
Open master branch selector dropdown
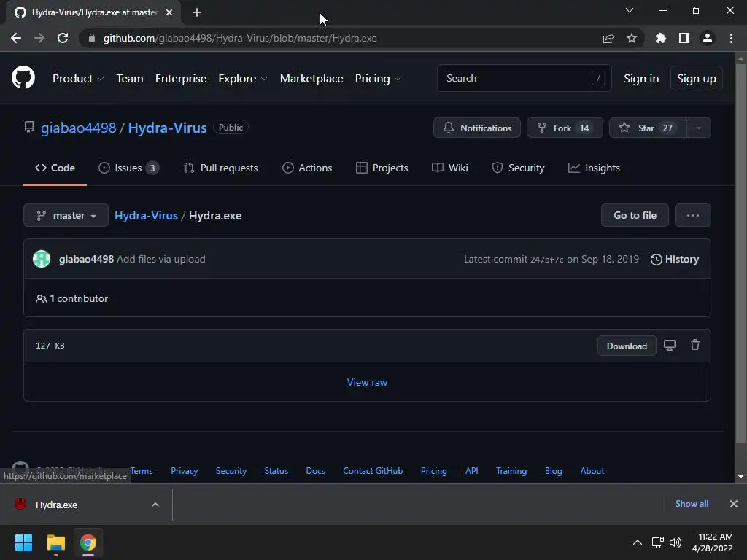[66, 215]
